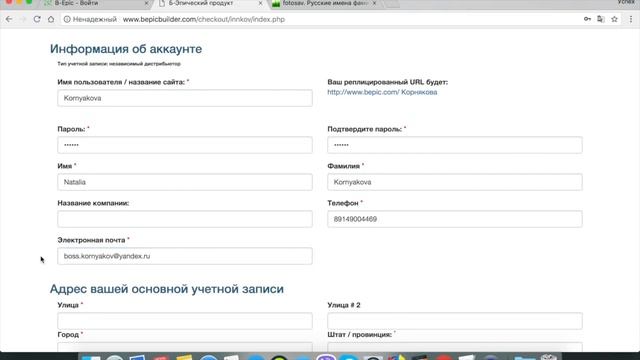The height and width of the screenshot is (360, 640).
Task: Click the translate page icon
Action: click(x=600, y=19)
